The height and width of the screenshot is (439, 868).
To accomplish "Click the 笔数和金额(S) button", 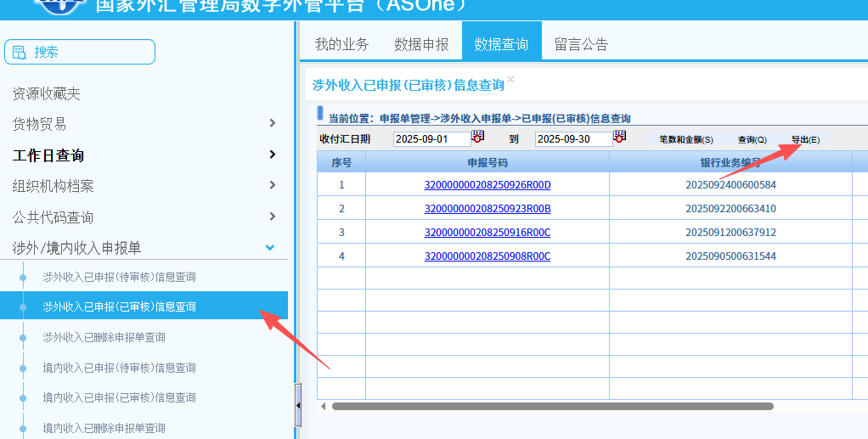I will coord(686,140).
